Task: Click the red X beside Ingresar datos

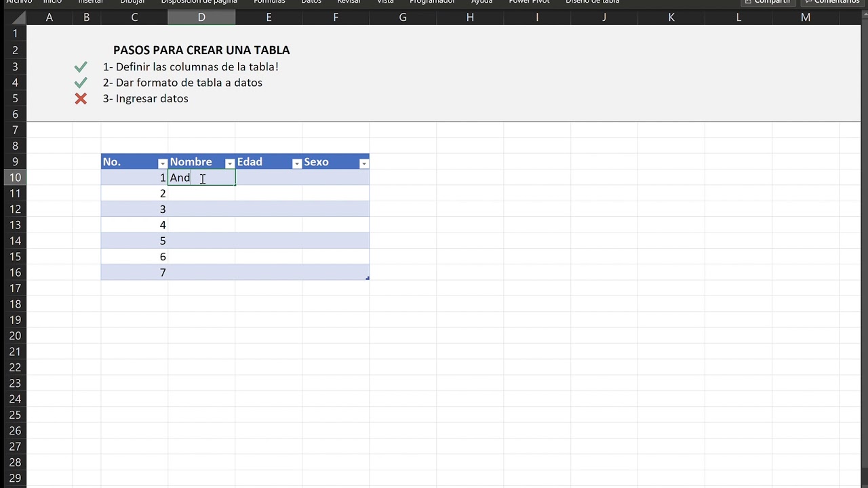Action: click(81, 99)
